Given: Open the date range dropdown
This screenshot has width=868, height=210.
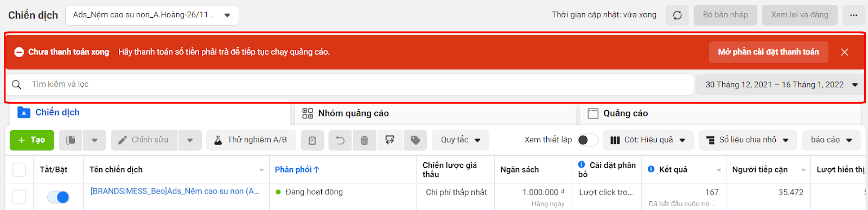Looking at the screenshot, I should tap(780, 85).
